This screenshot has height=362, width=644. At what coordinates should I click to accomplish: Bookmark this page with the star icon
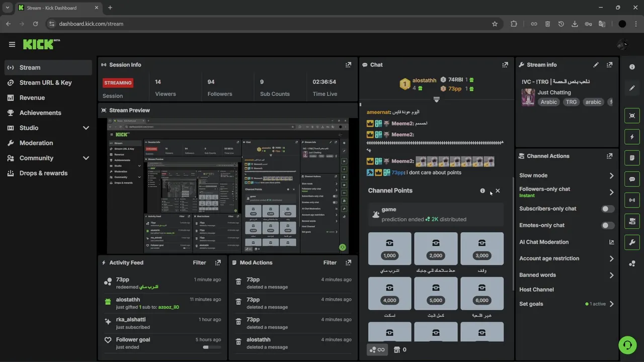pyautogui.click(x=495, y=24)
